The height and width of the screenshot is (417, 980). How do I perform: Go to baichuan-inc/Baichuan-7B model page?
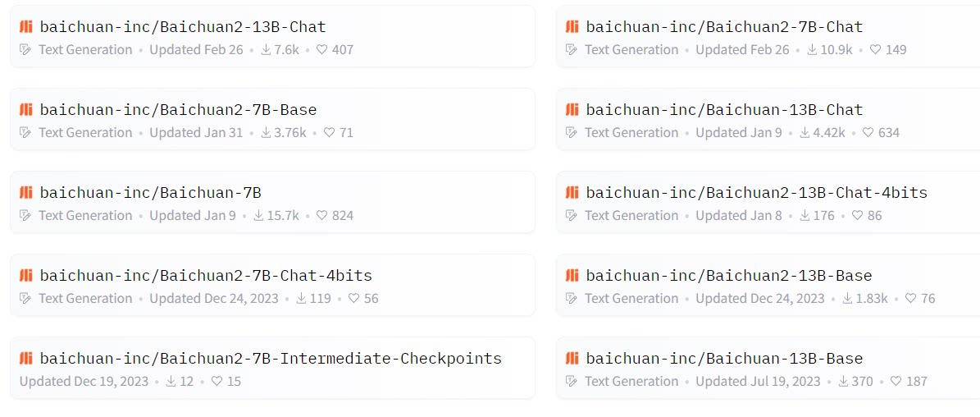click(x=150, y=193)
